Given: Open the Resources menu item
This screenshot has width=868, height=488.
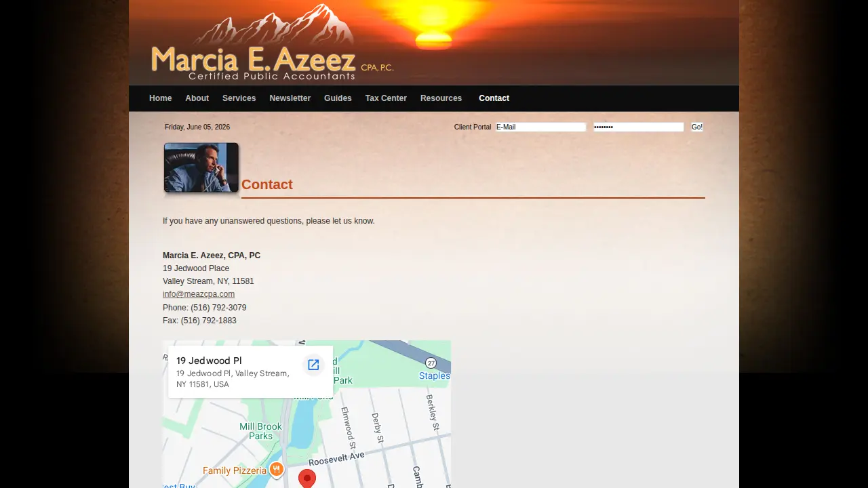Looking at the screenshot, I should [441, 98].
